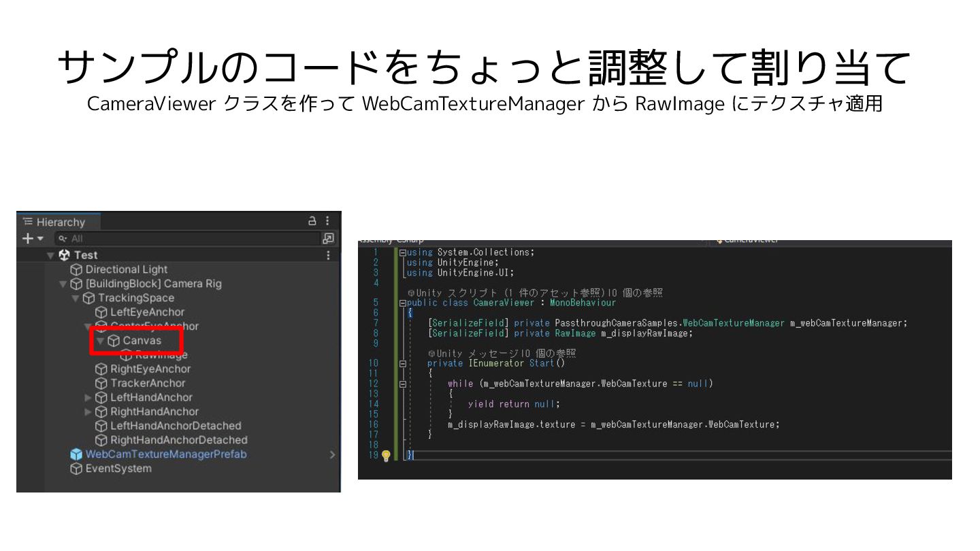This screenshot has height=551, width=980.
Task: Expand the RightHandAnchor foldout arrow
Action: click(x=88, y=412)
